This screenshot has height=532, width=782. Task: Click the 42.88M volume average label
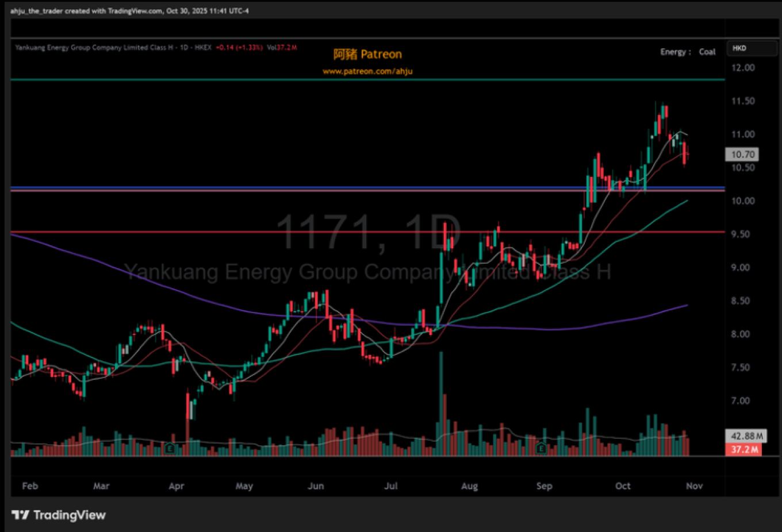(x=746, y=436)
